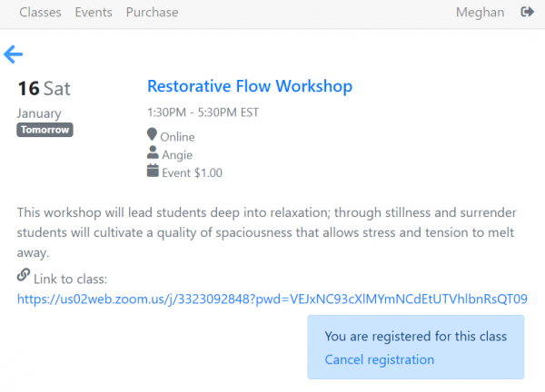The image size is (545, 392).
Task: Click the Tomorrow badge
Action: [x=45, y=130]
